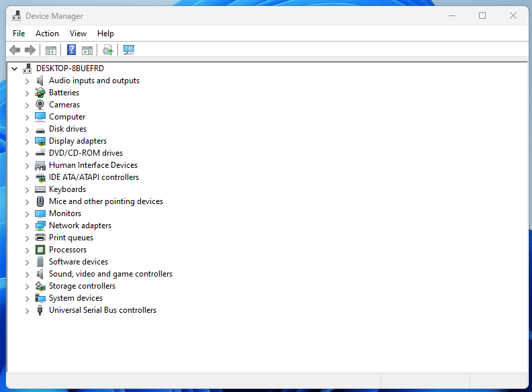Click Scan for hardware changes toolbar icon
532x392 pixels.
click(x=129, y=50)
